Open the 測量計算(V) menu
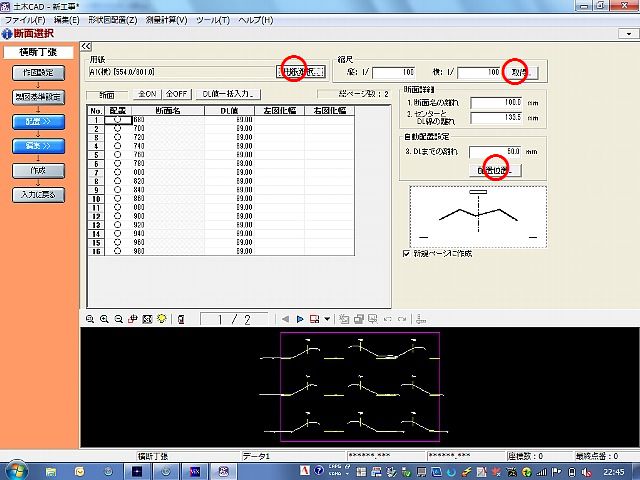 click(x=167, y=20)
